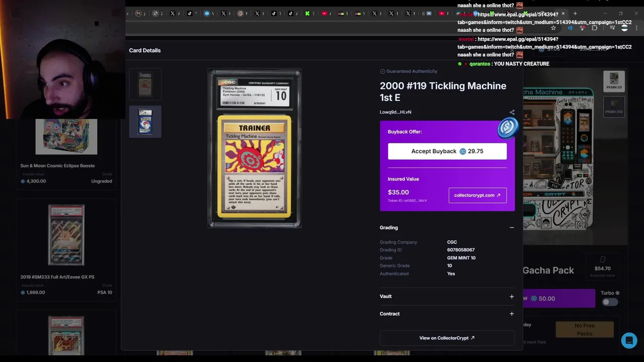Select the second card back thumbnail
The height and width of the screenshot is (362, 644).
(x=145, y=122)
